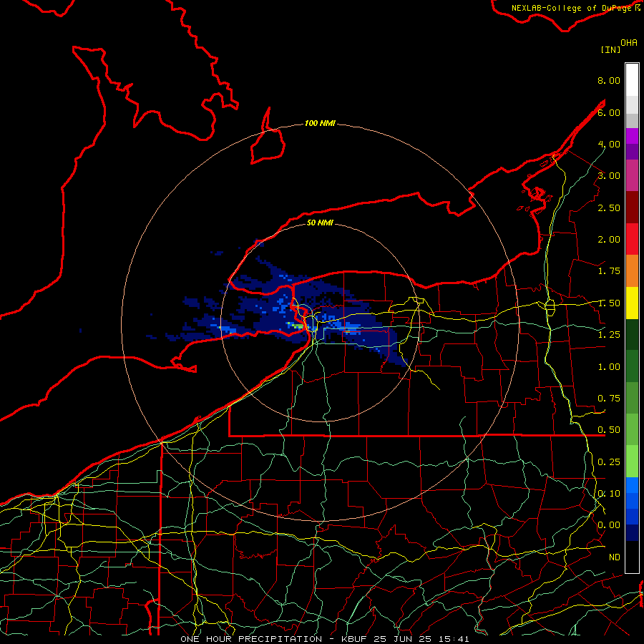Click the 0.50 legend value
The width and height of the screenshot is (644, 644).
coord(608,430)
